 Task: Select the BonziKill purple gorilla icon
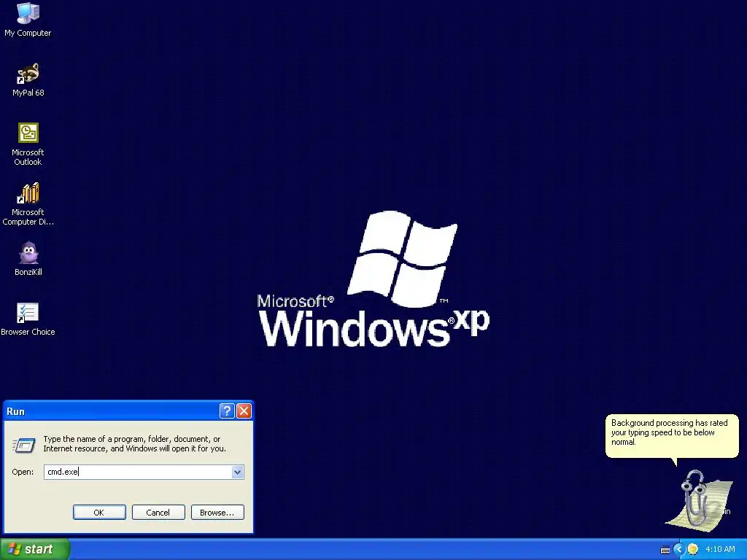pos(28,259)
